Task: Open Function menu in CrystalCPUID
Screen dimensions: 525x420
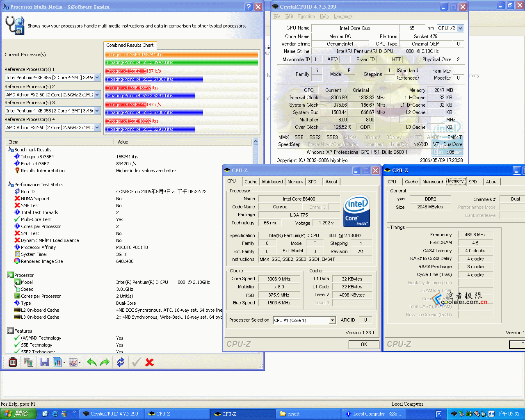Action: (x=306, y=16)
